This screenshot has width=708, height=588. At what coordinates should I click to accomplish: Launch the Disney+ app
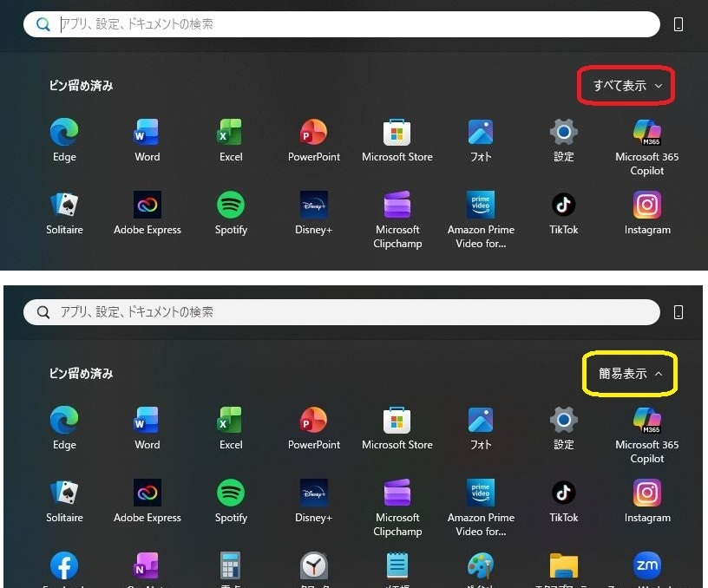(x=313, y=205)
